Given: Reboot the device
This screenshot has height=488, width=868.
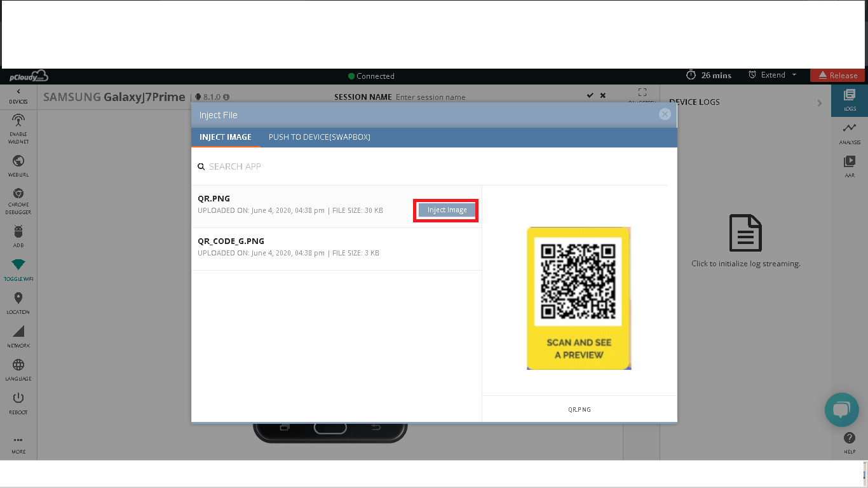Looking at the screenshot, I should pos(18,403).
